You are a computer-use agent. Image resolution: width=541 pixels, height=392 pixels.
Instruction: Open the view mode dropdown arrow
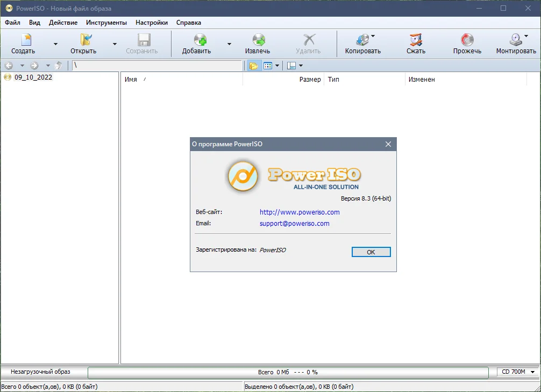tap(277, 66)
